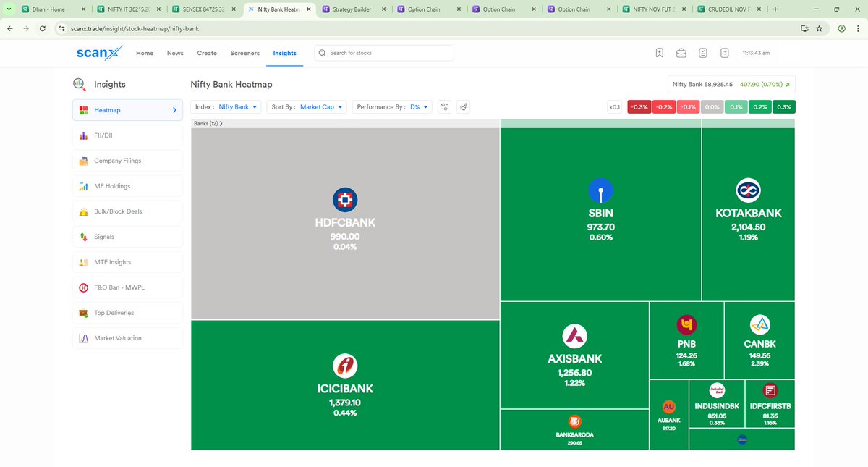Image resolution: width=868 pixels, height=467 pixels.
Task: Open heatmap filter settings sliders icon
Action: (445, 106)
